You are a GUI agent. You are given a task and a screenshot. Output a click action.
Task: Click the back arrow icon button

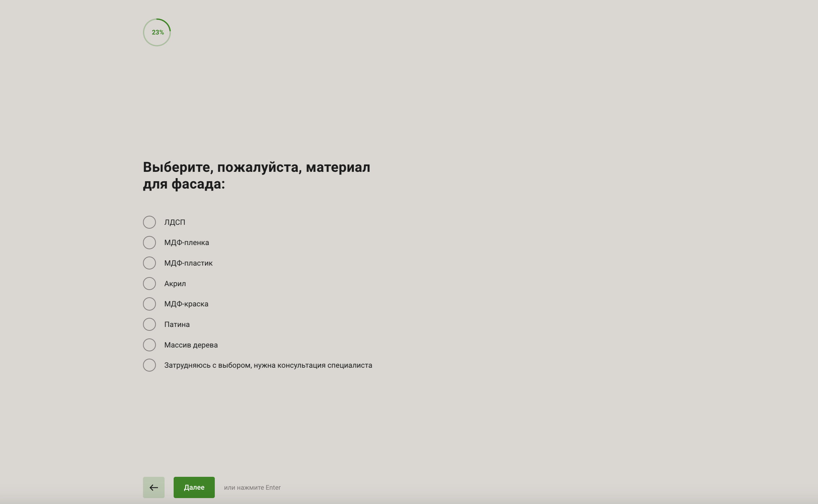(x=153, y=487)
